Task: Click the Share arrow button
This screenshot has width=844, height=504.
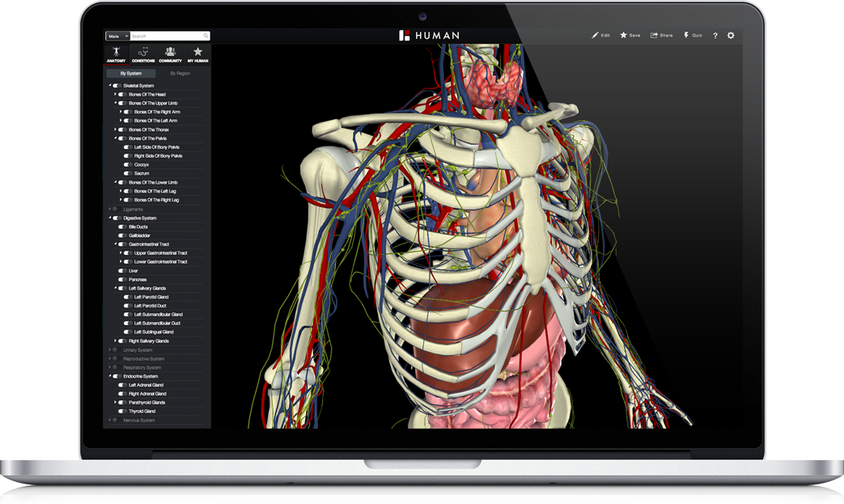Action: [662, 36]
